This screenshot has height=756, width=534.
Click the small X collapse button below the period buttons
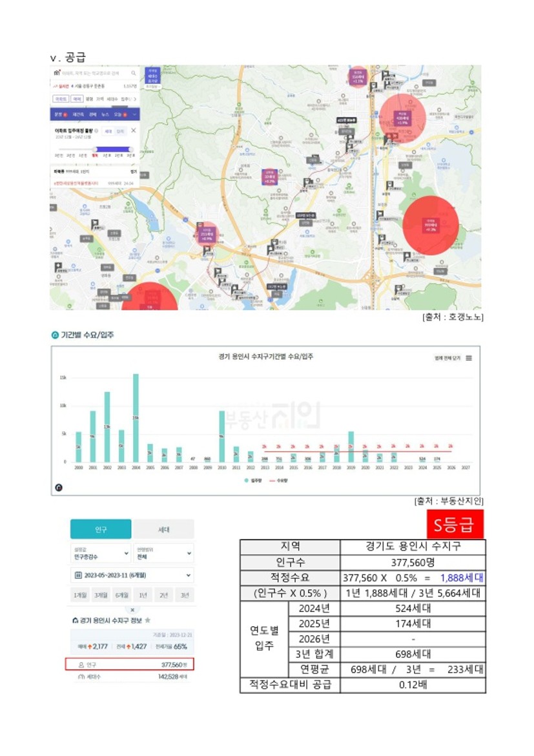point(132,610)
